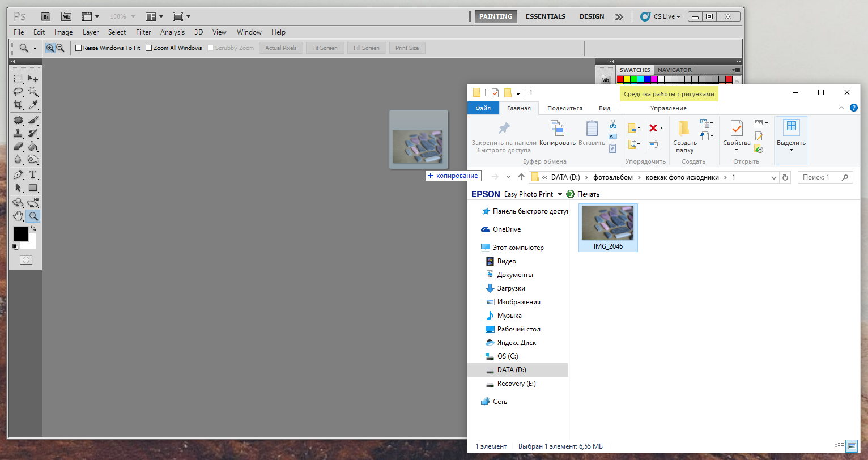Open the Image menu

point(63,32)
